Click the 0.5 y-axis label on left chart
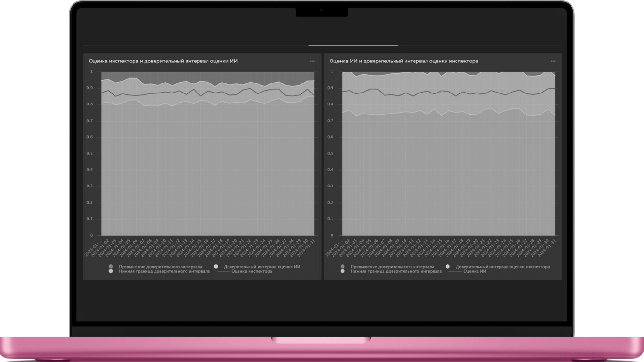This screenshot has height=362, width=644. (x=91, y=154)
